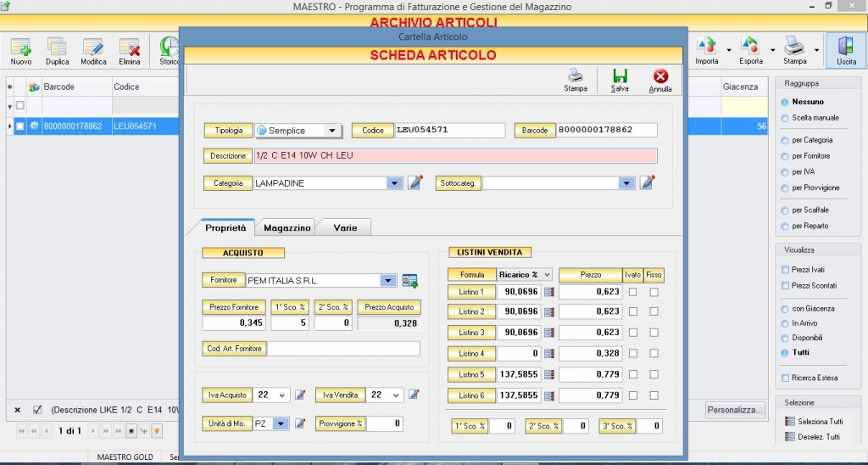Open calculator icon for Listino 6 markup

pos(549,395)
